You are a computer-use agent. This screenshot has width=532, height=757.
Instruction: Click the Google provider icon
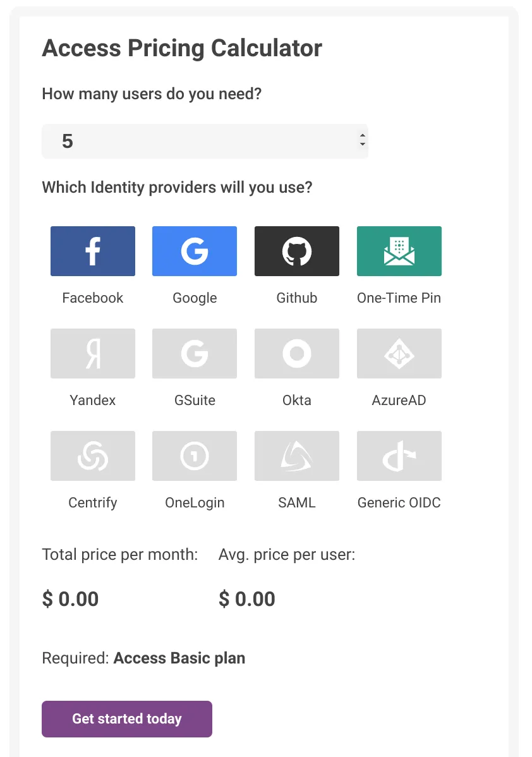click(x=194, y=251)
